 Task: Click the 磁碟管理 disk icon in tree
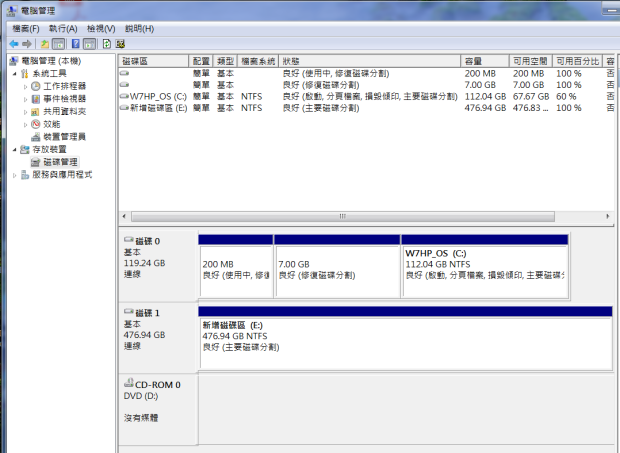tap(36, 162)
